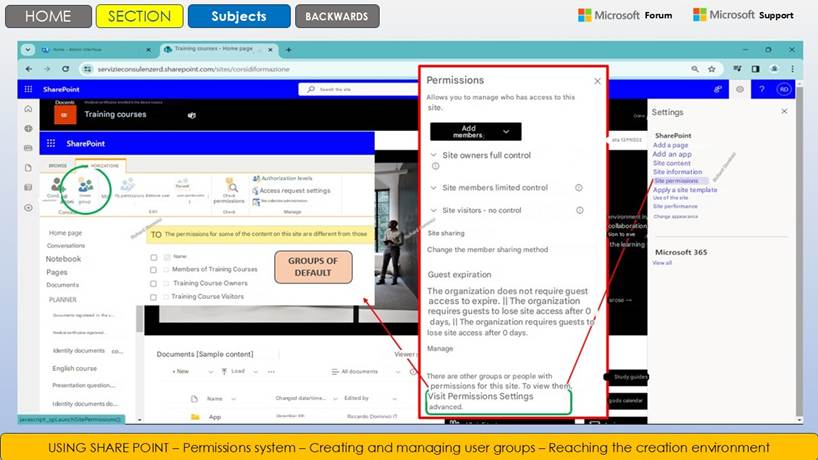Click info icon beside Site members limited control
818x460 pixels.
tap(579, 188)
